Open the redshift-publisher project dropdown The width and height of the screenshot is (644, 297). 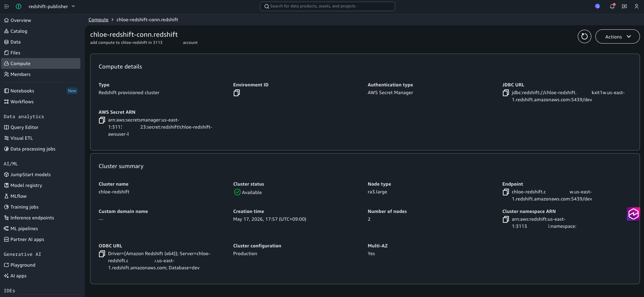pyautogui.click(x=52, y=6)
